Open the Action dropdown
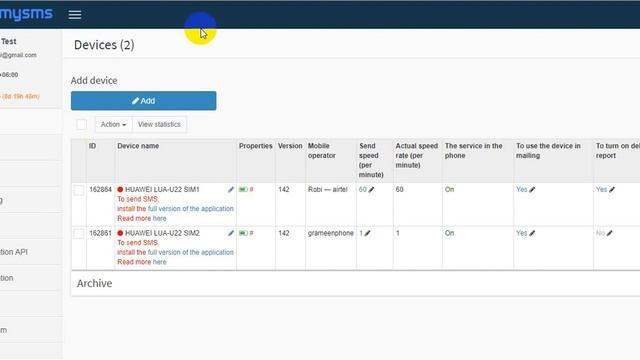The width and height of the screenshot is (640, 360). click(x=113, y=124)
